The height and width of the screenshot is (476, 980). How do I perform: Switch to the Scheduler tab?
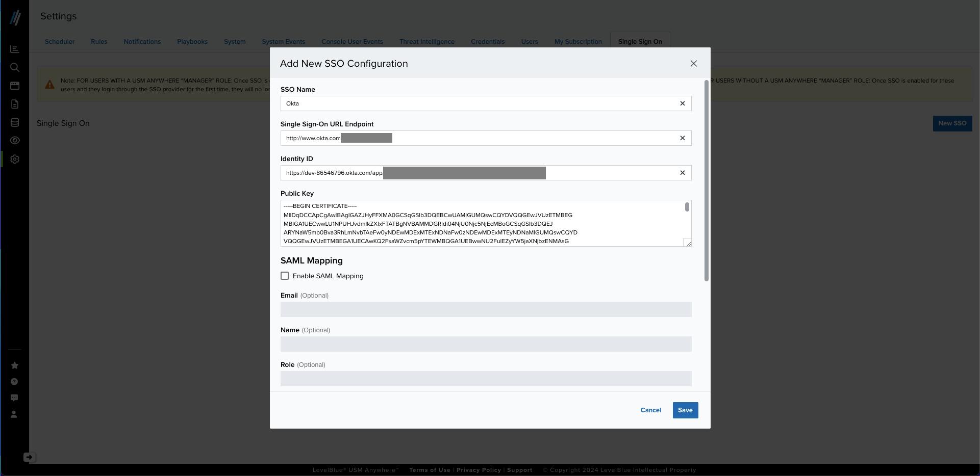click(60, 42)
